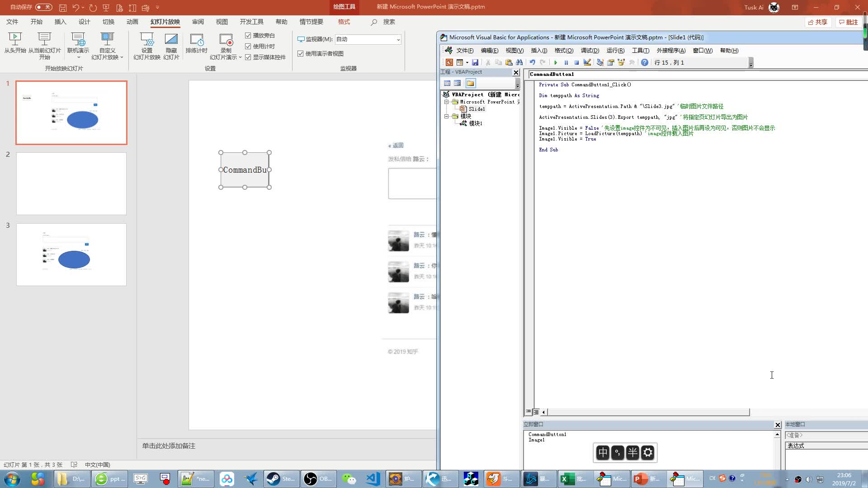Image resolution: width=868 pixels, height=488 pixels.
Task: Open the VBA Object Browser icon
Action: (621, 62)
